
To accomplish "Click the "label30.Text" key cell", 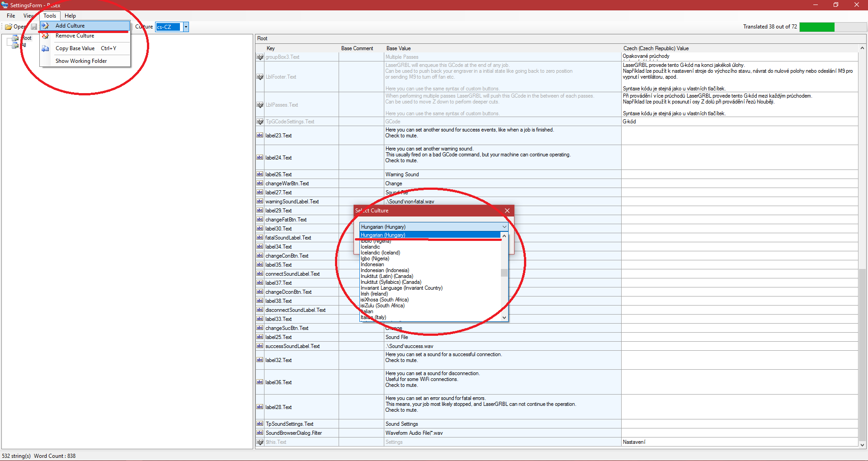I will 302,229.
